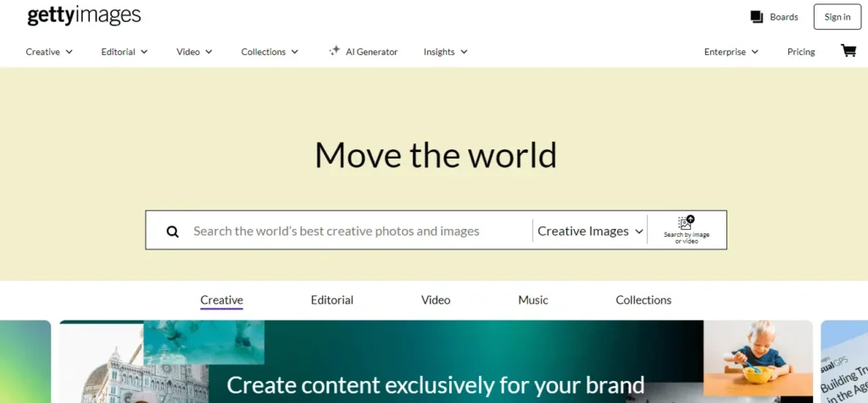Open the Enterprise dropdown menu
This screenshot has width=868, height=403.
[731, 52]
